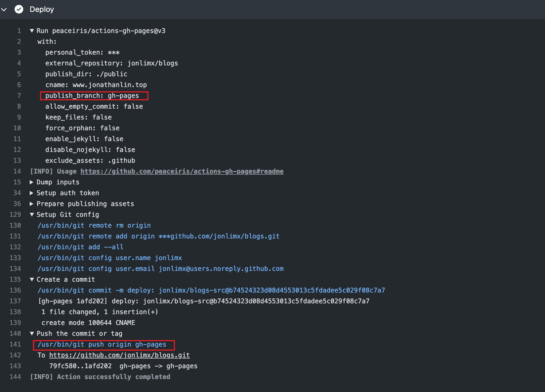This screenshot has height=392, width=545.
Task: Collapse the Create a commit group
Action: pyautogui.click(x=32, y=280)
